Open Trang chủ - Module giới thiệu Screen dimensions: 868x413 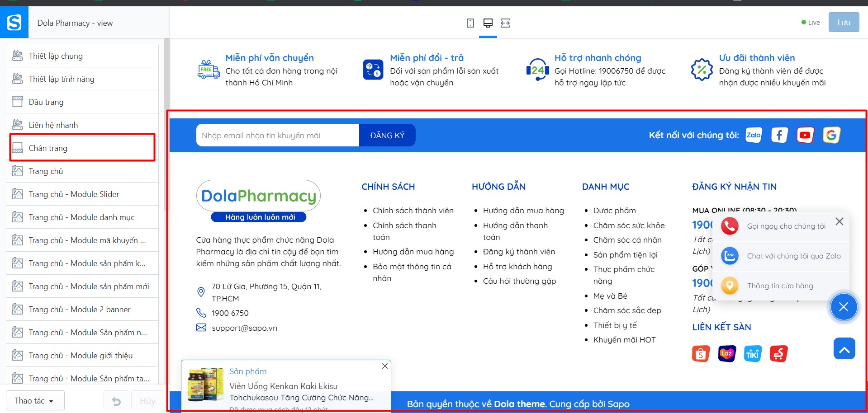(82, 356)
